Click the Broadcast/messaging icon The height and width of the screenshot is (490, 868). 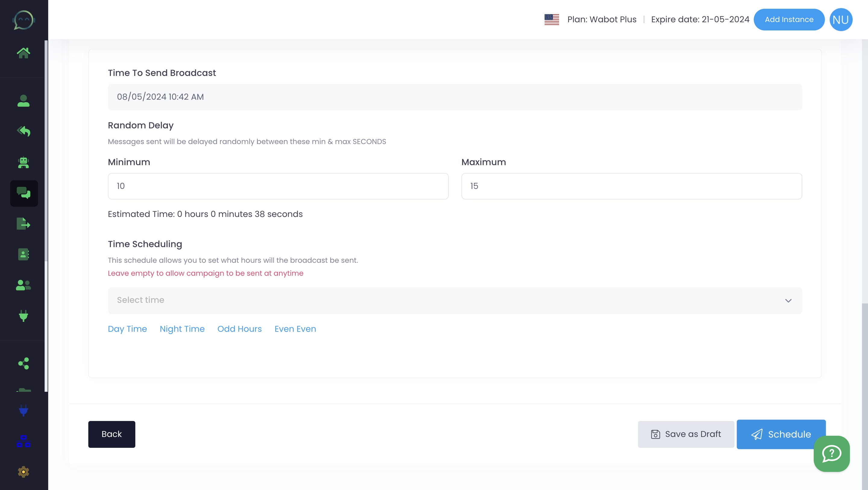click(x=24, y=193)
